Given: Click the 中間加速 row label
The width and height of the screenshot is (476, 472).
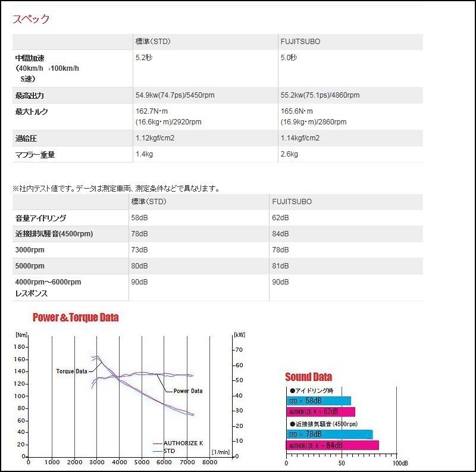Looking at the screenshot, I should [x=47, y=68].
